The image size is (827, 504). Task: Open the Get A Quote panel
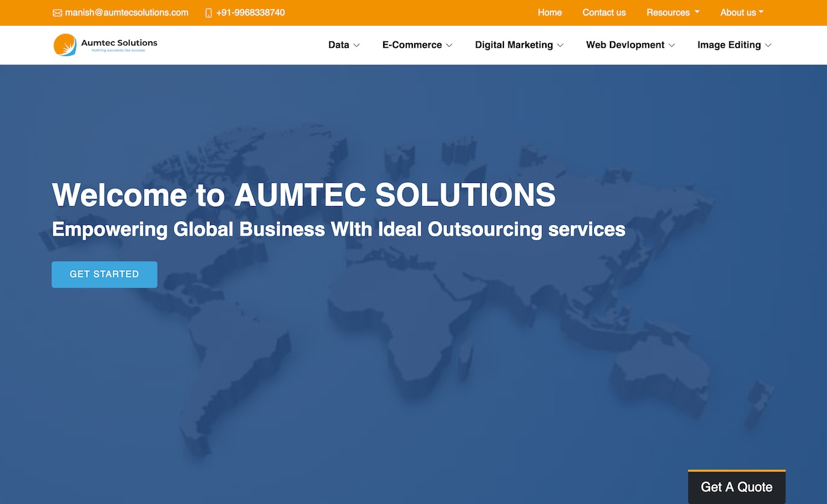point(737,487)
